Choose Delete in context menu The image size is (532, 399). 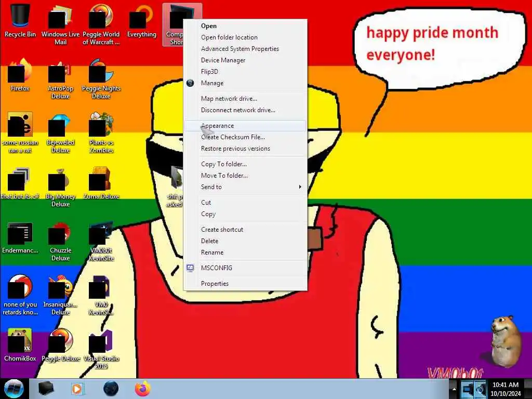[x=245, y=241]
